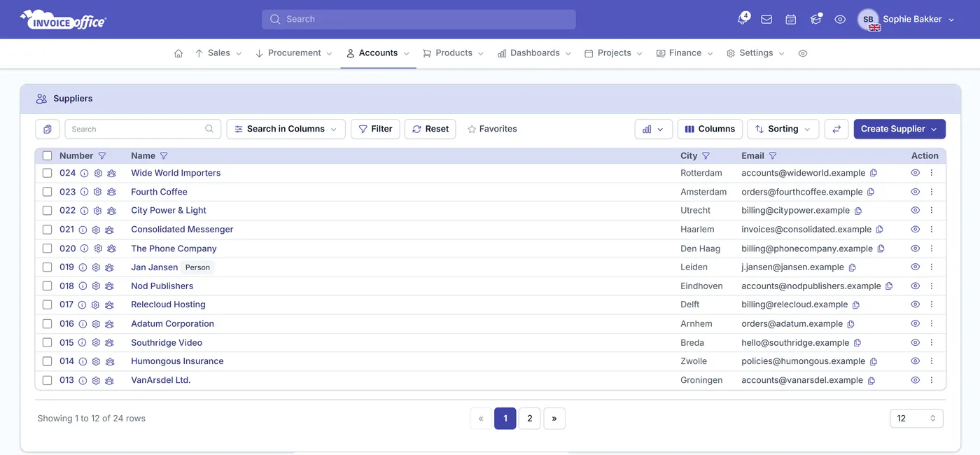Expand the Search in Columns dropdown
Viewport: 980px width, 455px height.
[286, 129]
